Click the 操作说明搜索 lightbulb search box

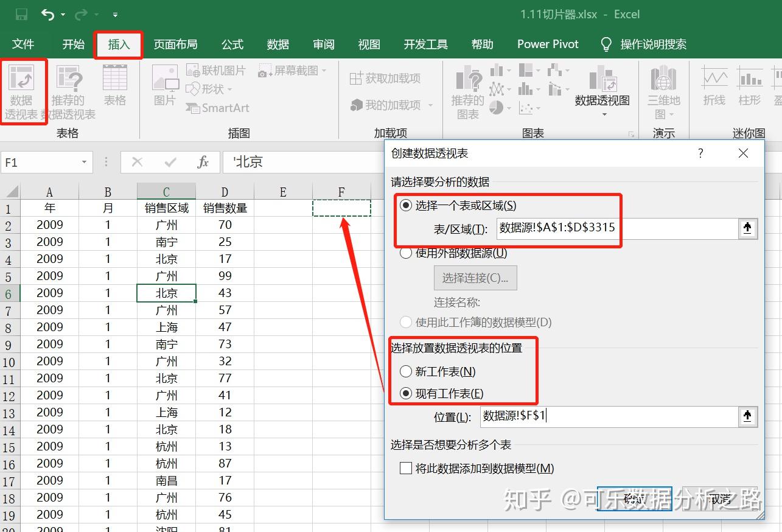click(644, 44)
